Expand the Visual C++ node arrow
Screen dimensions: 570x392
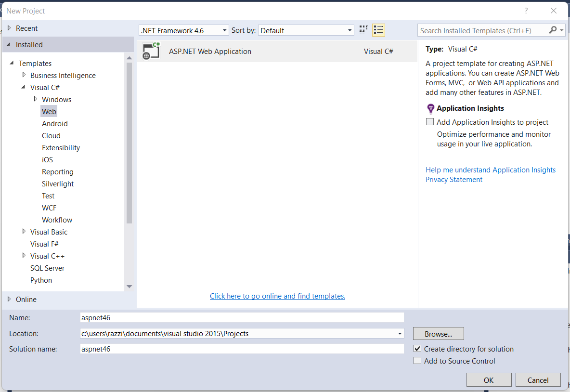pos(24,255)
